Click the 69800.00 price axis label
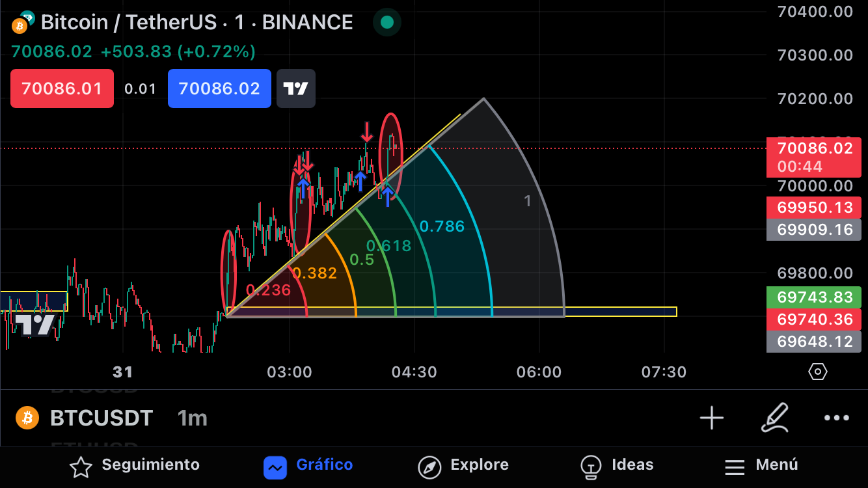Viewport: 868px width, 488px height. point(815,273)
